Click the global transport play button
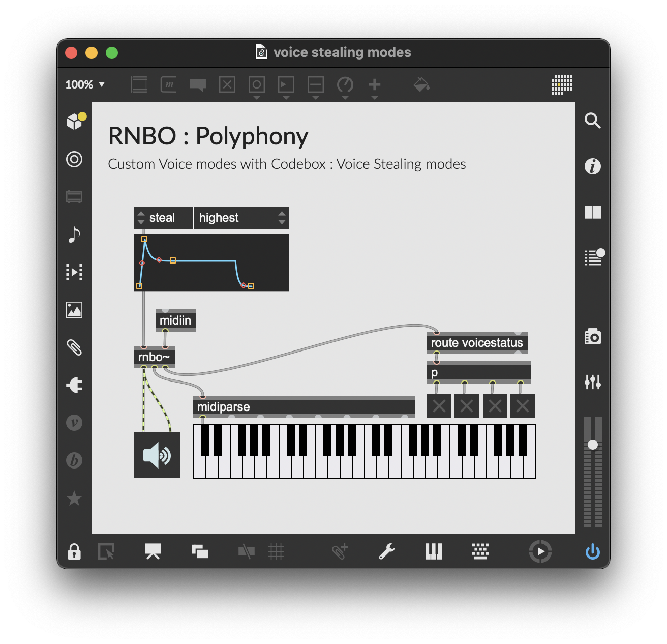Screen dimensions: 667x644 click(x=540, y=551)
